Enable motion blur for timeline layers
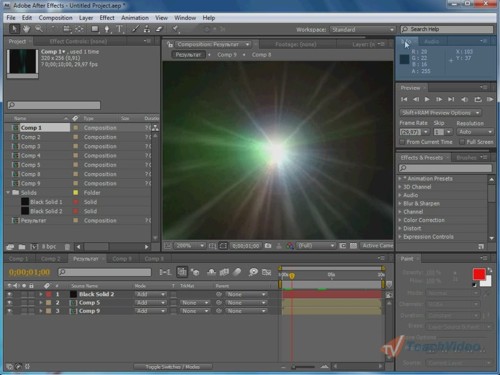The width and height of the screenshot is (500, 375). (x=237, y=272)
